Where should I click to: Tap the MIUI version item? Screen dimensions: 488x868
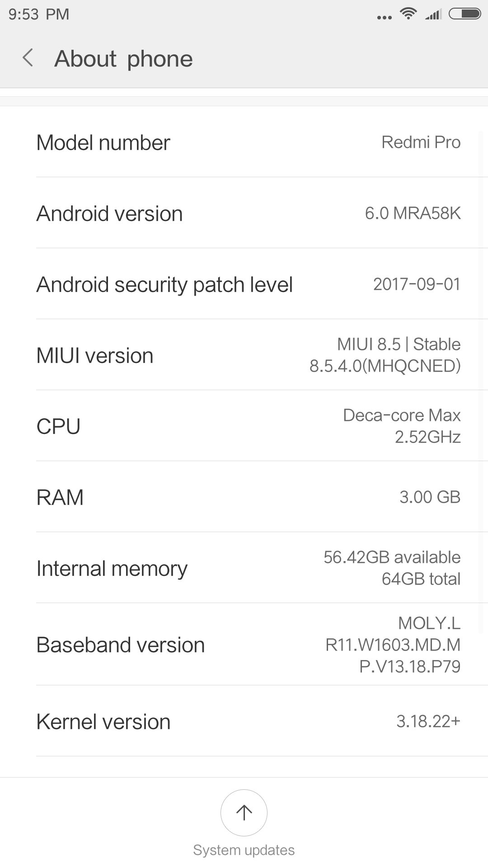(244, 355)
